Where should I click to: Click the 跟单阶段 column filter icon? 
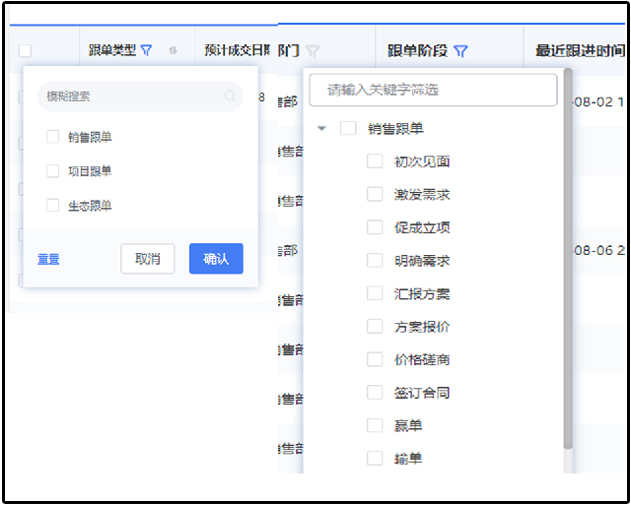click(x=461, y=51)
